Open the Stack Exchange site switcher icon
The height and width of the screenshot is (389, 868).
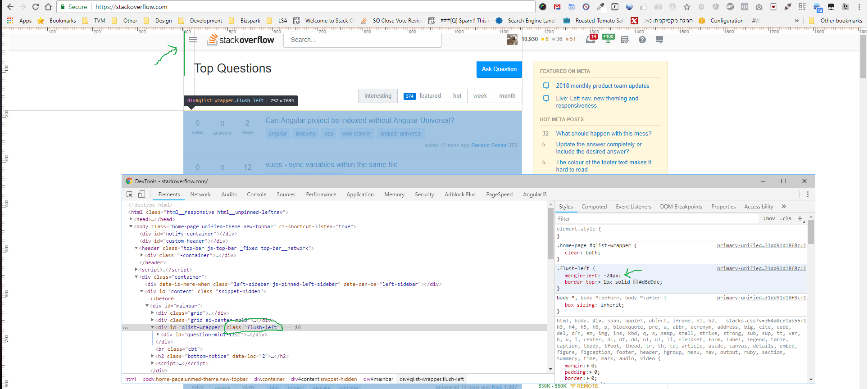click(x=659, y=40)
